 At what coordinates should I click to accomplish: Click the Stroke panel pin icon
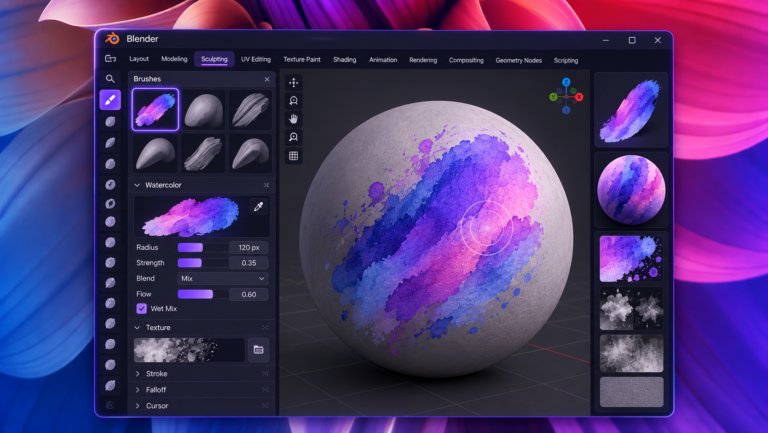(x=265, y=374)
